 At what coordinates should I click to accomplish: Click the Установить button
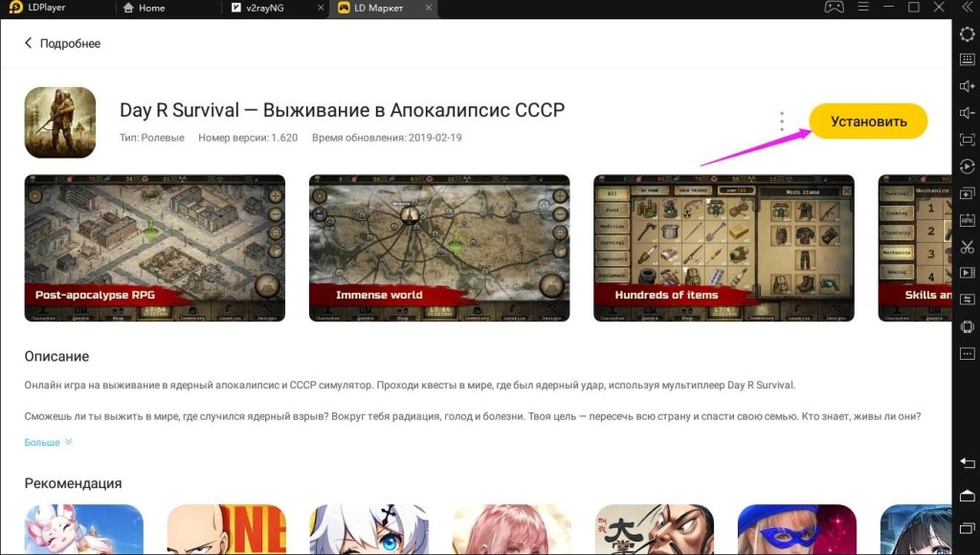click(867, 122)
